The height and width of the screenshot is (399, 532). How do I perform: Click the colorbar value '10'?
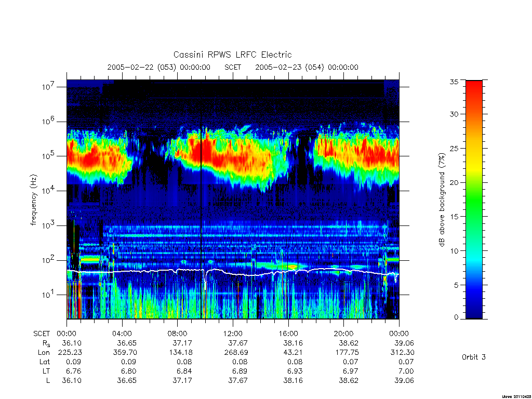pyautogui.click(x=454, y=251)
